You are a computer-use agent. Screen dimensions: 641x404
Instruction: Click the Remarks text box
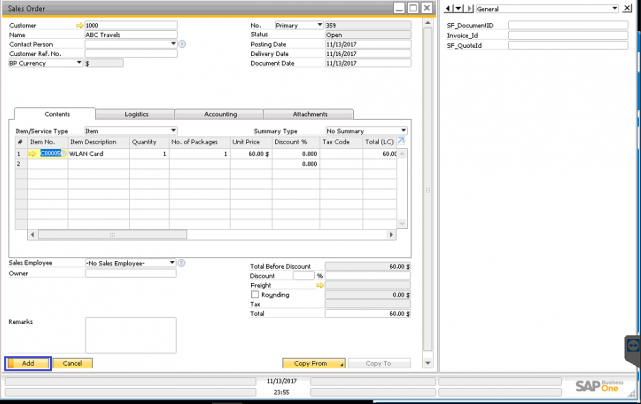(x=131, y=335)
